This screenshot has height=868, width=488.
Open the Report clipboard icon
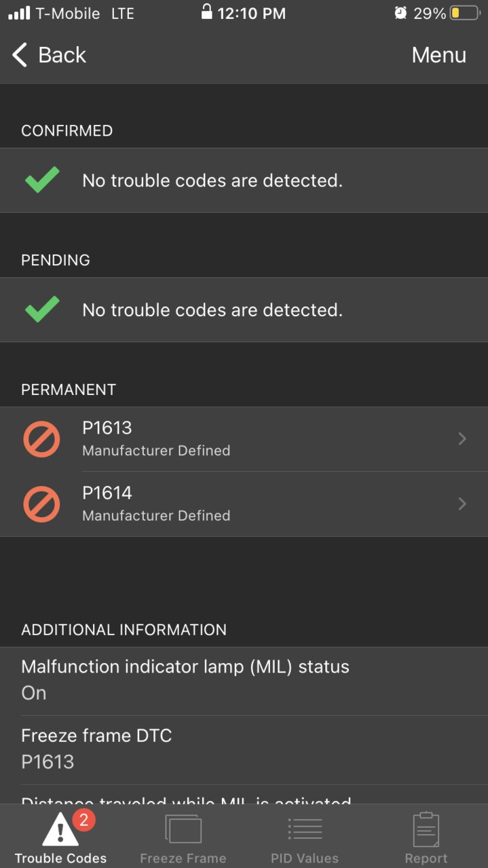[426, 829]
